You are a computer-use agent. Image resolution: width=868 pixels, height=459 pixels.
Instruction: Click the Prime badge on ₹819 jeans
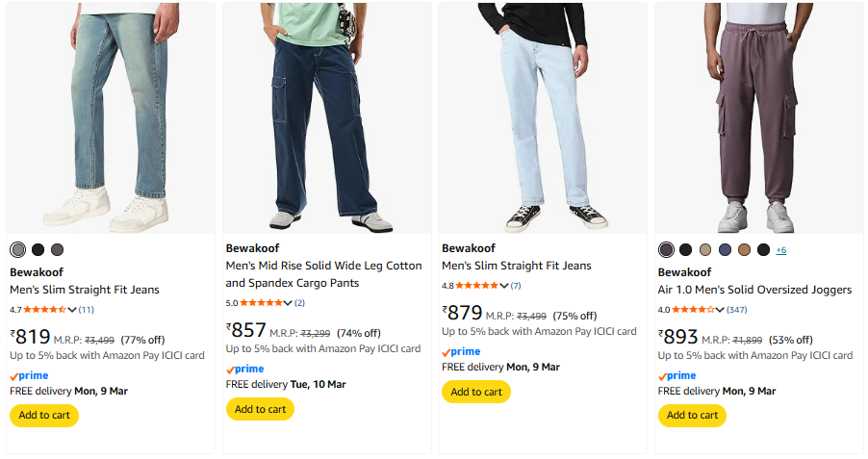click(29, 376)
